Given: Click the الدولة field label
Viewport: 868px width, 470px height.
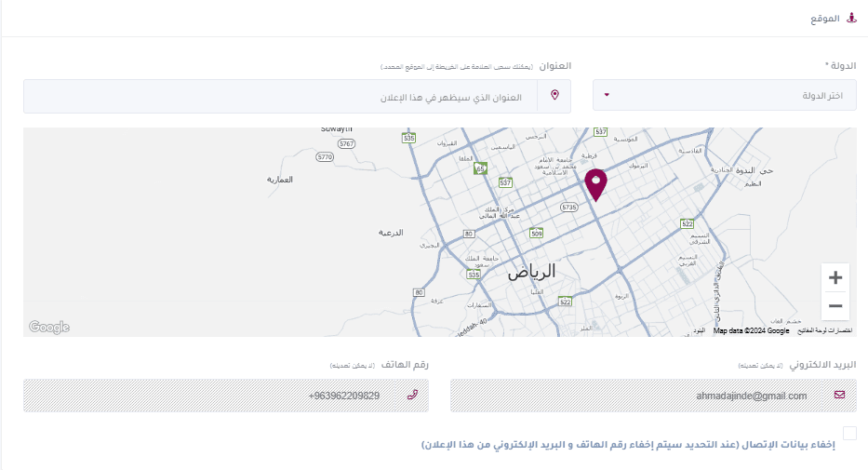Looking at the screenshot, I should 841,65.
